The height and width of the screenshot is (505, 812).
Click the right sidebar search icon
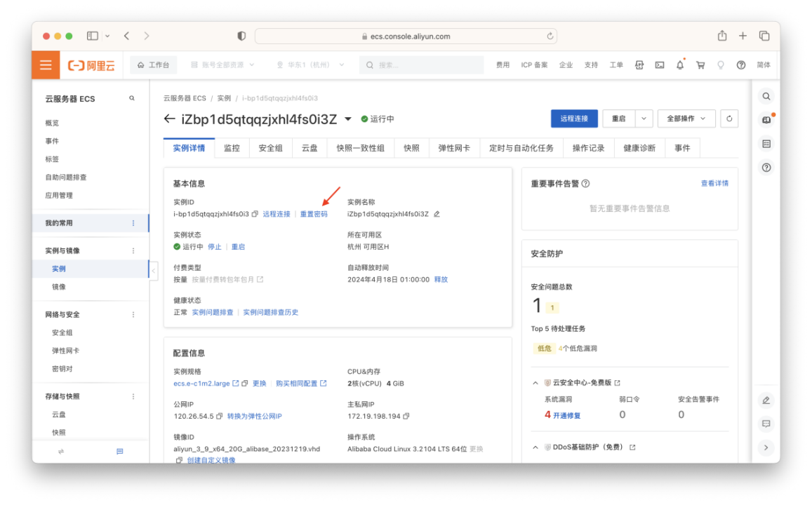coord(766,96)
